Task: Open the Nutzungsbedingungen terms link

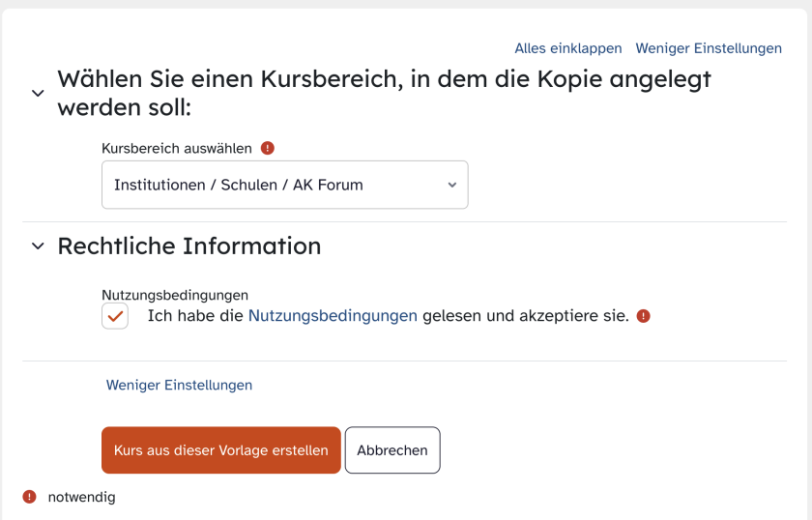Action: [x=333, y=316]
